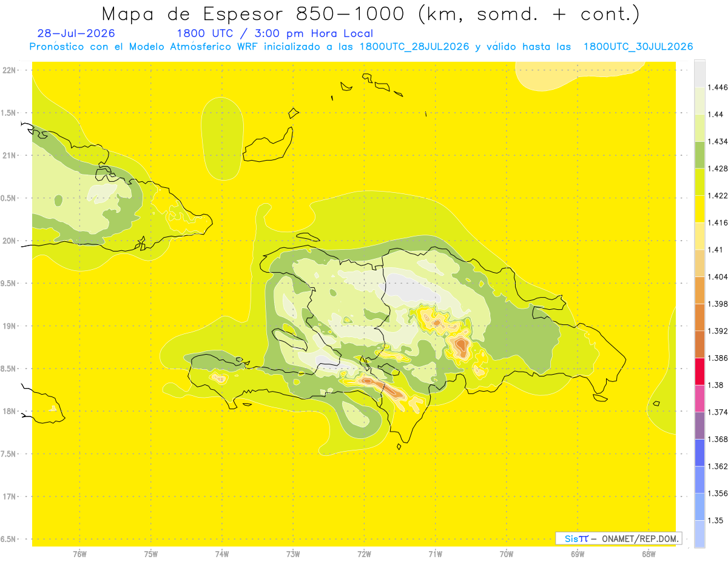This screenshot has height=562, width=728.
Task: Click the '69W' longitude label
Action: pyautogui.click(x=578, y=554)
